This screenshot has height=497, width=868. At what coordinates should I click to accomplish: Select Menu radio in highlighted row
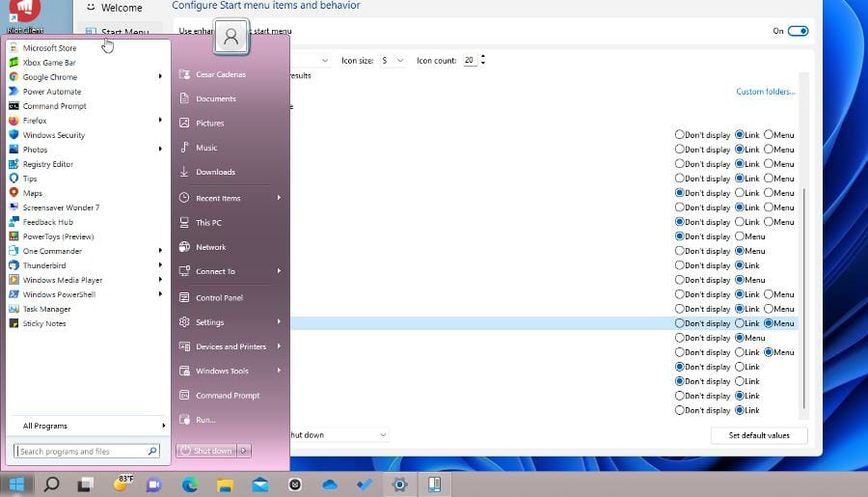click(x=769, y=323)
